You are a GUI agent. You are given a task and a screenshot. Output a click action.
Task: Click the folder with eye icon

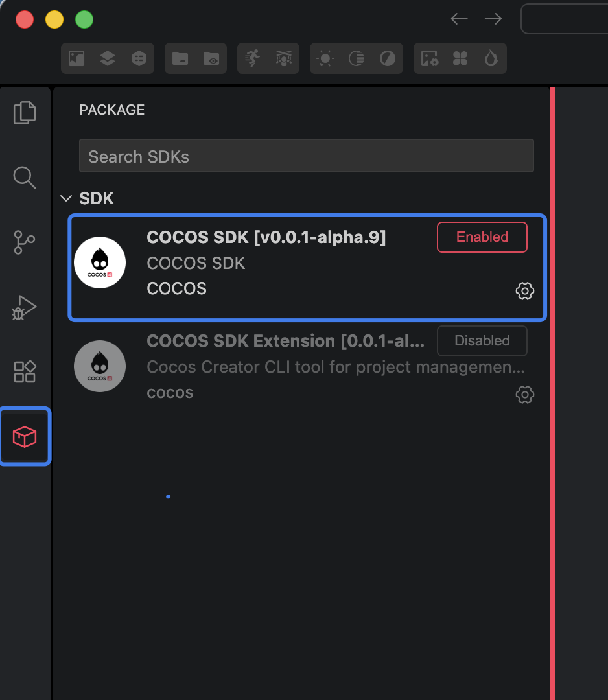click(211, 59)
